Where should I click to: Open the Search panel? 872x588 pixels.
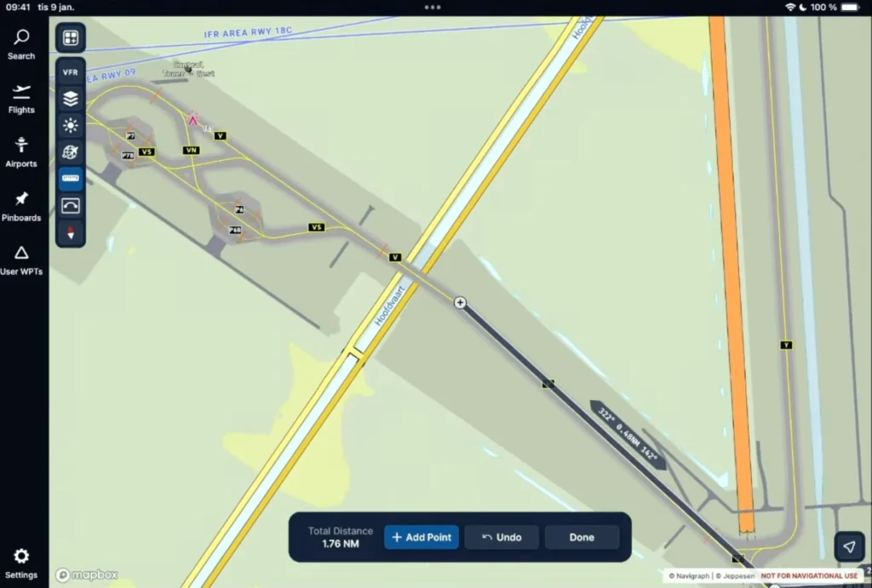[21, 44]
